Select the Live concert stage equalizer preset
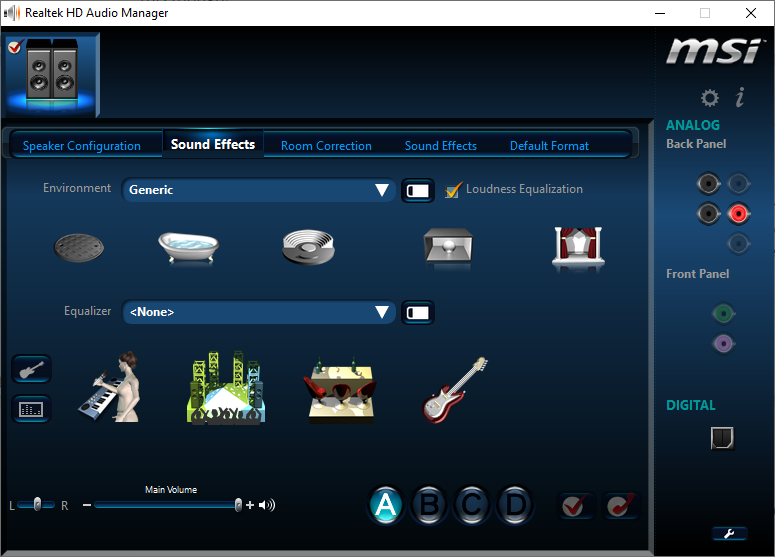 pyautogui.click(x=226, y=387)
